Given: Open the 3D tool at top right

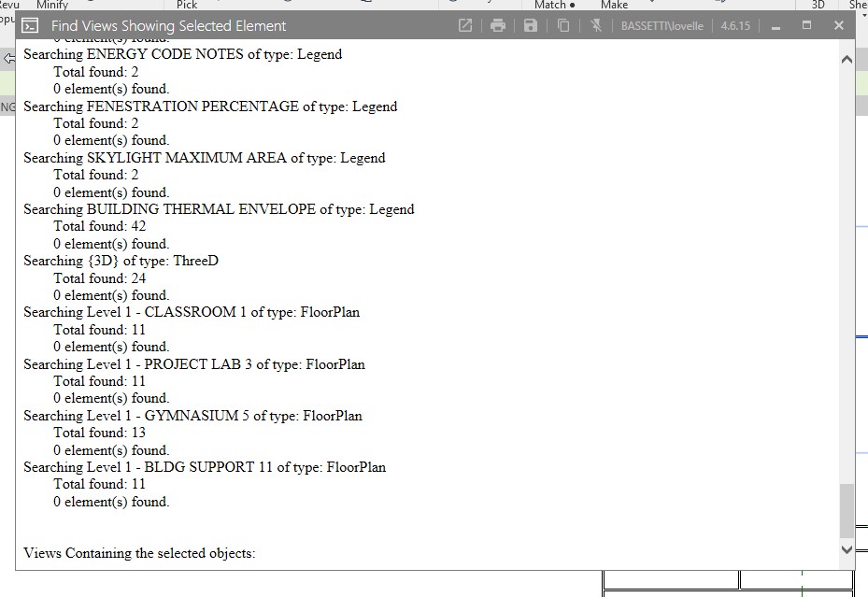Looking at the screenshot, I should 818,6.
